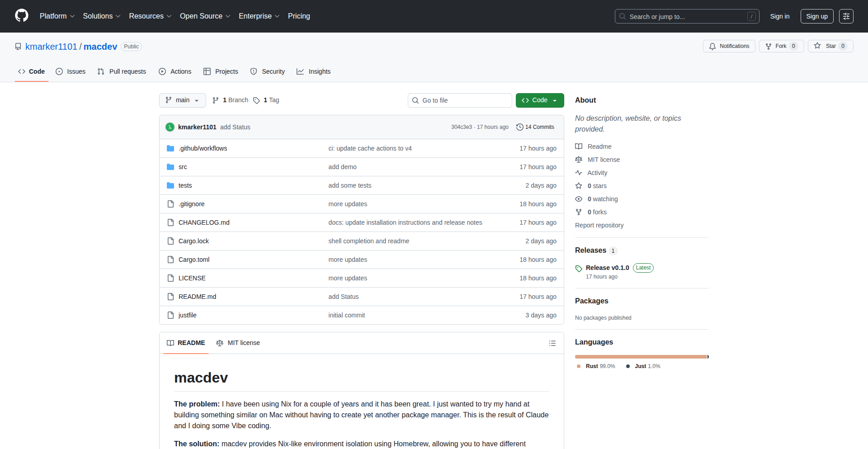Open the Open Source menu dropdown
The image size is (868, 449).
point(204,16)
